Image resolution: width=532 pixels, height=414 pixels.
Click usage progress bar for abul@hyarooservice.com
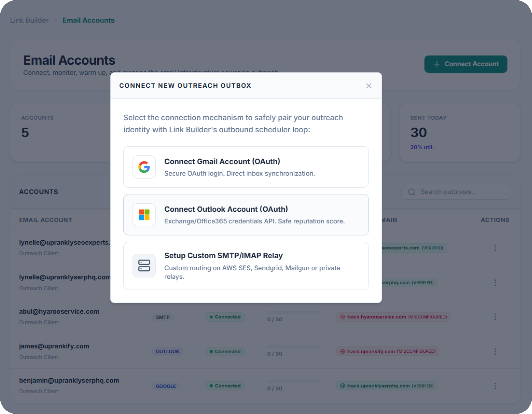click(x=293, y=312)
